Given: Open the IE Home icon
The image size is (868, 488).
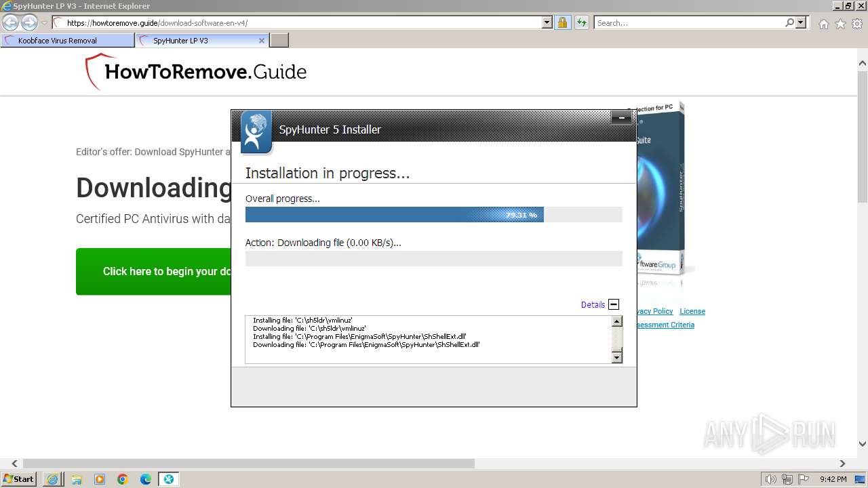Looking at the screenshot, I should pyautogui.click(x=823, y=24).
